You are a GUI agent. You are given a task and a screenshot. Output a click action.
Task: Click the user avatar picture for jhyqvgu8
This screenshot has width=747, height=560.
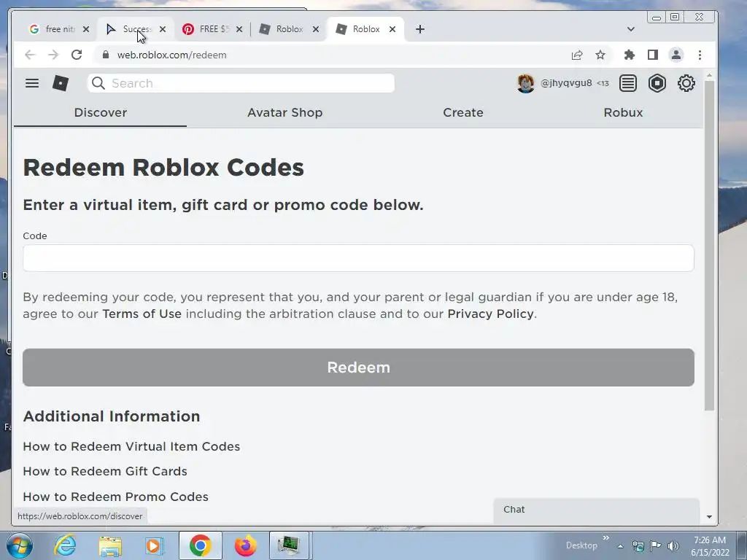(525, 83)
